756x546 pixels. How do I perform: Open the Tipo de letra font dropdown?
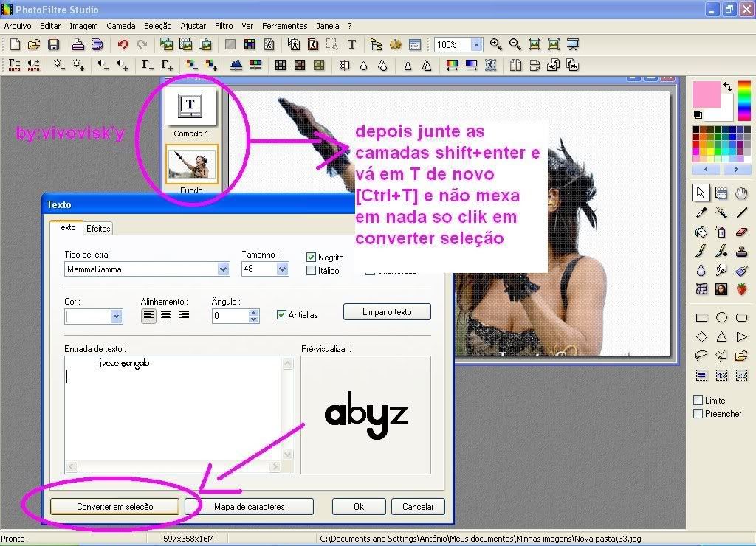click(223, 269)
